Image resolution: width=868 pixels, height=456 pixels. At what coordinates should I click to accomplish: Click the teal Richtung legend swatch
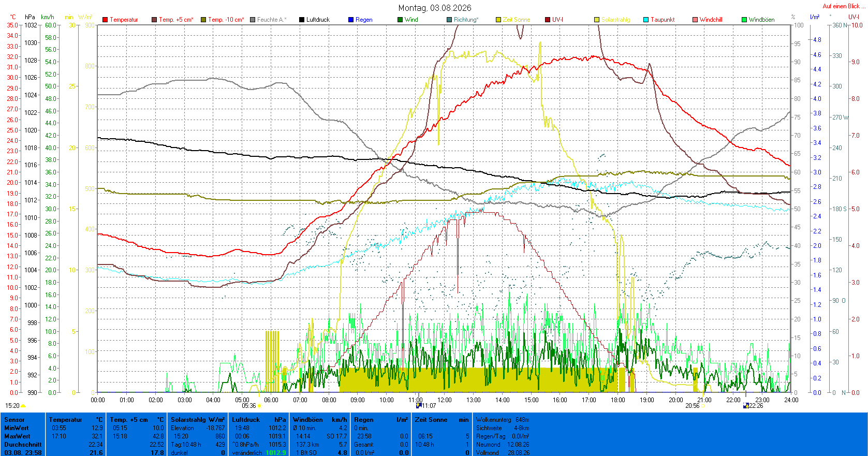pyautogui.click(x=449, y=20)
